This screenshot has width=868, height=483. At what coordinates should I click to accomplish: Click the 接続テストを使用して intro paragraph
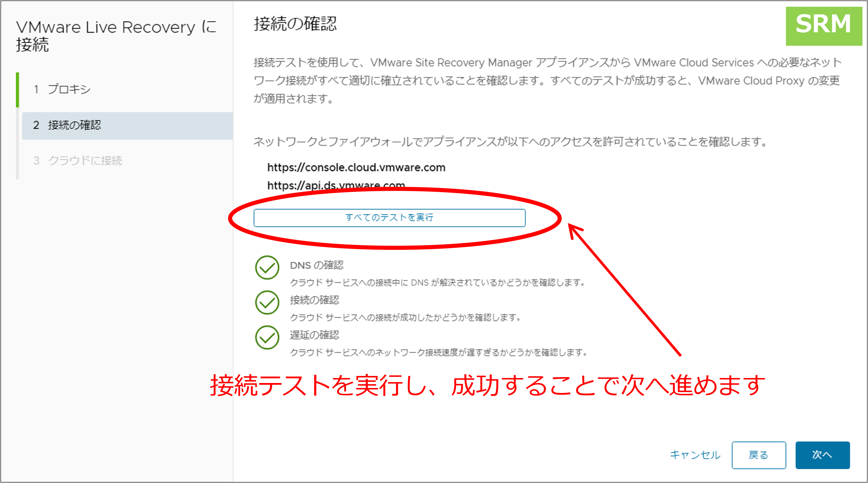[547, 81]
